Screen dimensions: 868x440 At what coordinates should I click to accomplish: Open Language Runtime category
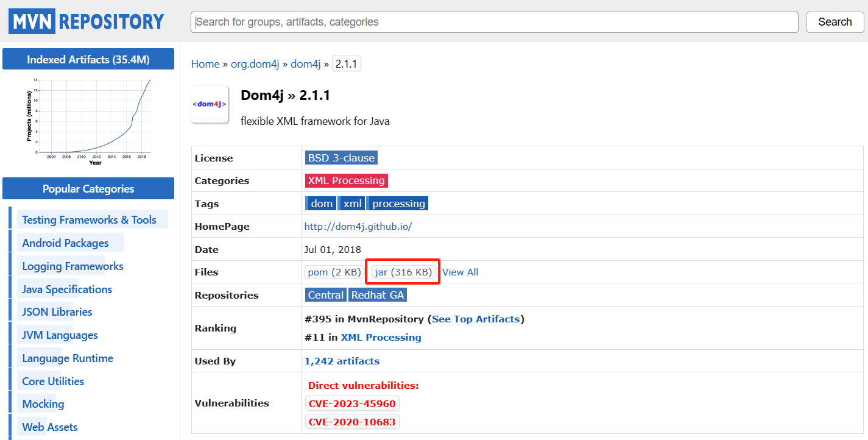(68, 358)
